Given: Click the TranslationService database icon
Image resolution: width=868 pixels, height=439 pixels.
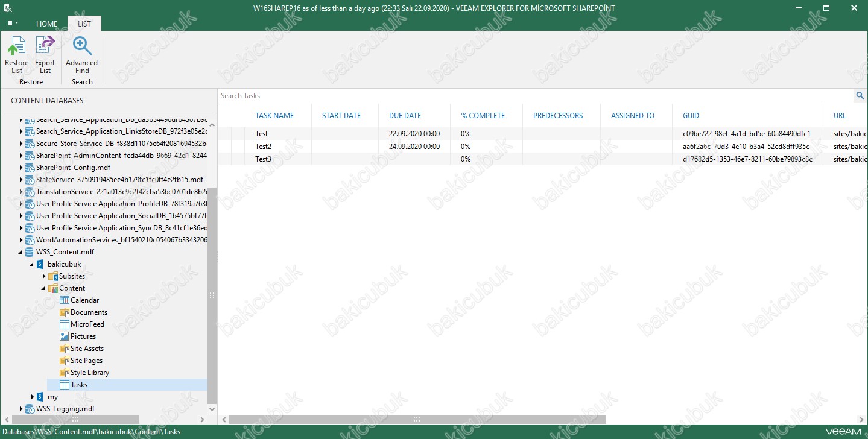Looking at the screenshot, I should point(30,192).
